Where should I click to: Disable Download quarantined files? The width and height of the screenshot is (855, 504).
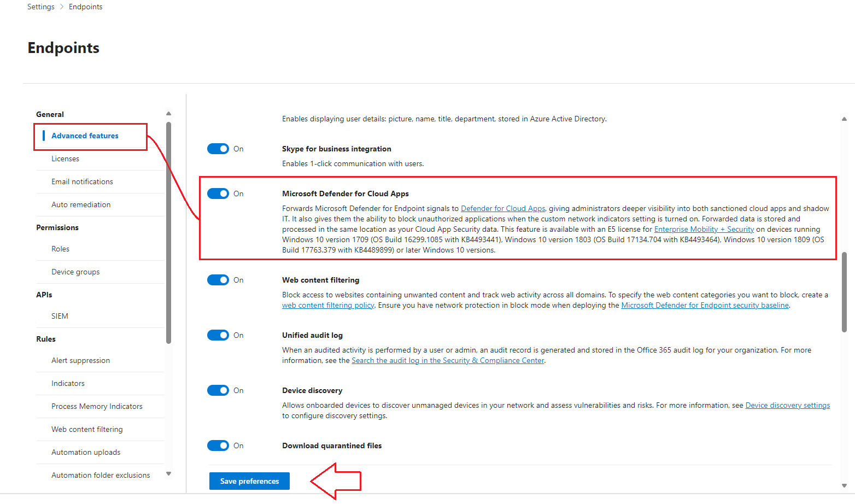tap(218, 446)
